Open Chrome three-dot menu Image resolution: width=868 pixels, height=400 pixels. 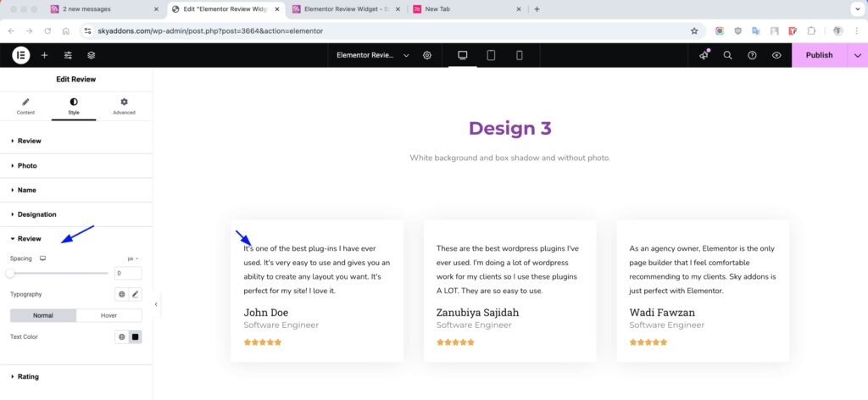[x=856, y=31]
